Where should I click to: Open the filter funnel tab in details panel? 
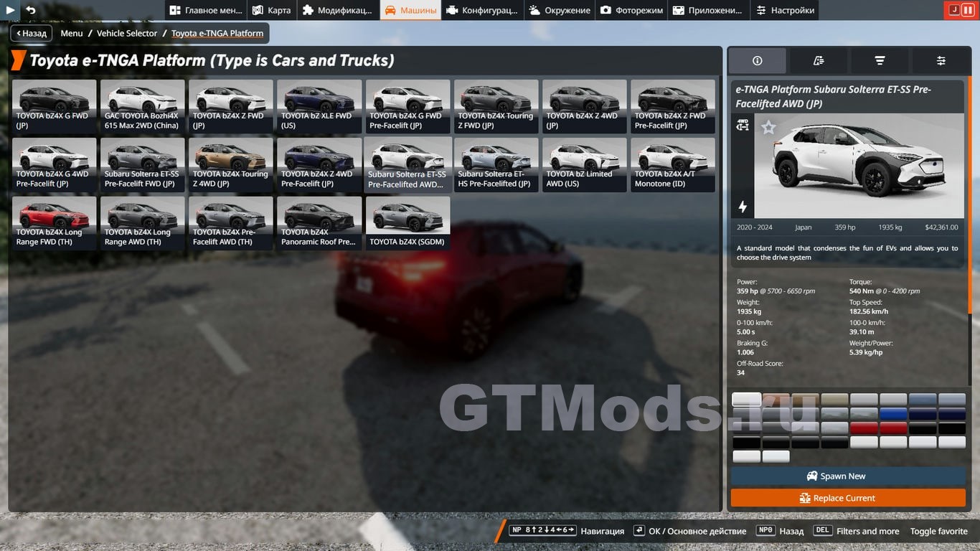point(880,61)
